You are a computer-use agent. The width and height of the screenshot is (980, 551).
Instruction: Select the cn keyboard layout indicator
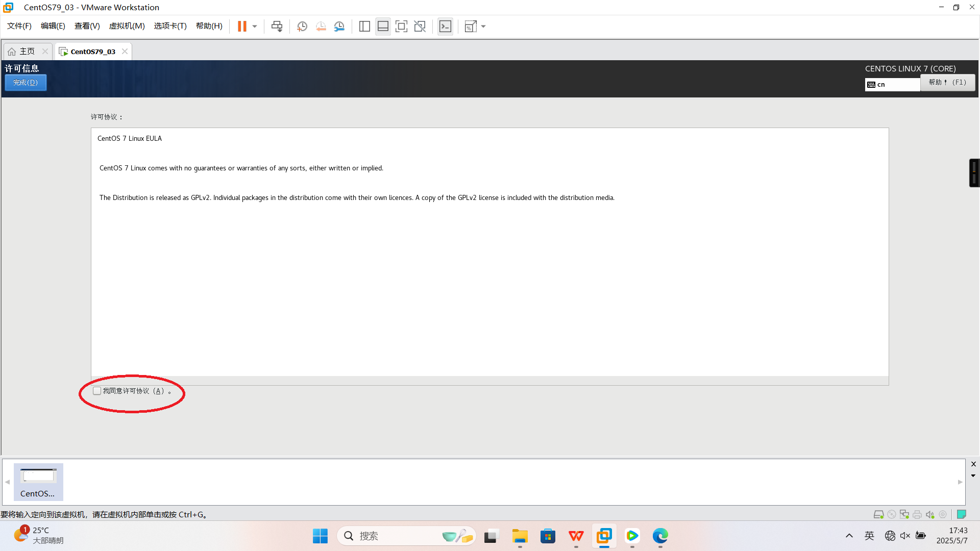tap(892, 85)
